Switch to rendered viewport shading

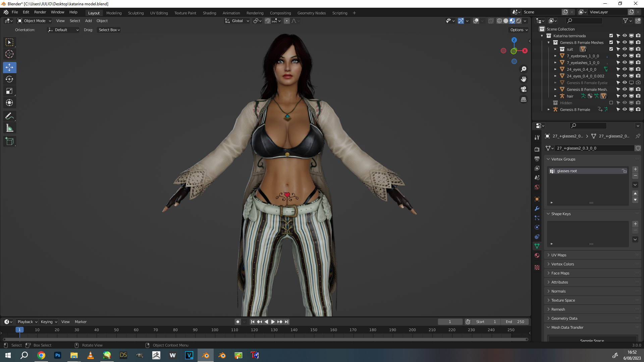pos(519,21)
